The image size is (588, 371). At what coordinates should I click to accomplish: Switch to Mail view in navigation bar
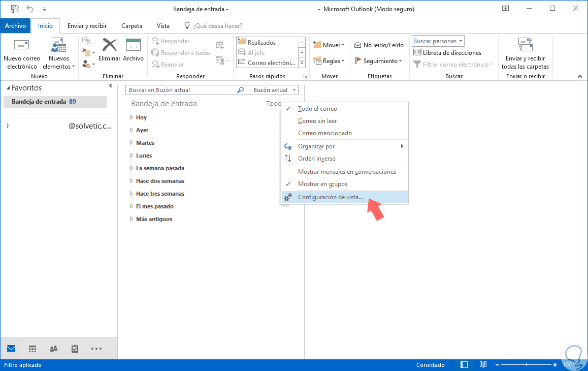(x=11, y=349)
